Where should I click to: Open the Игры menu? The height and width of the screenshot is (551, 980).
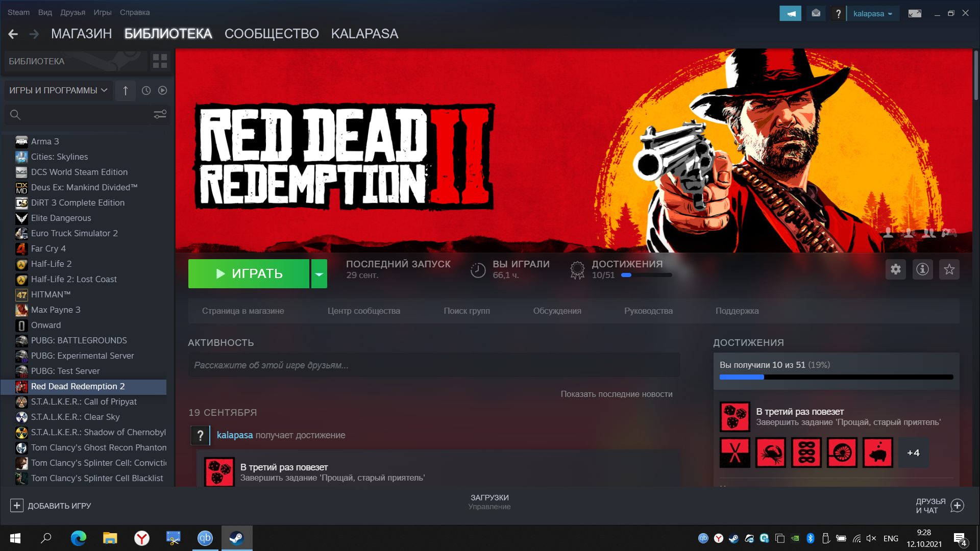[x=102, y=12]
